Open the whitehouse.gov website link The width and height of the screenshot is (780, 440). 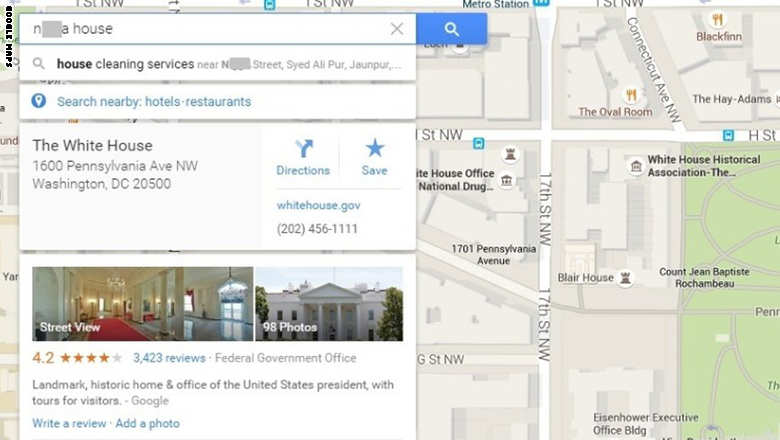tap(318, 205)
